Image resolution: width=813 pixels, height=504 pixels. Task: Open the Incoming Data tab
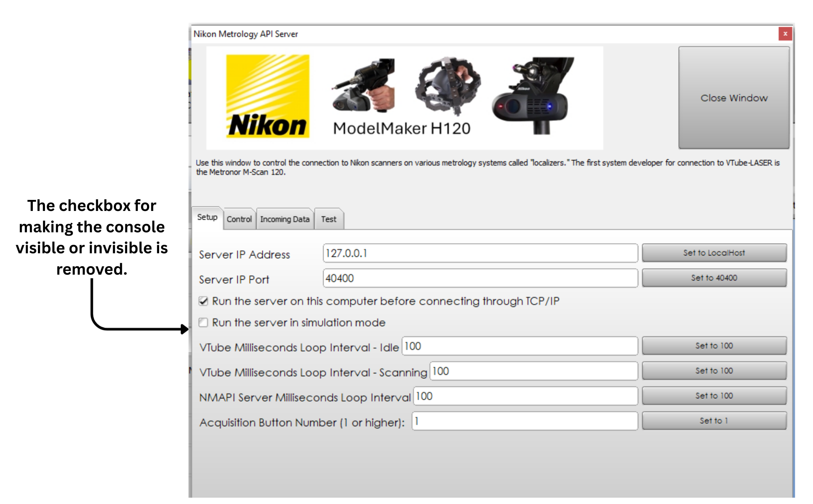point(285,219)
